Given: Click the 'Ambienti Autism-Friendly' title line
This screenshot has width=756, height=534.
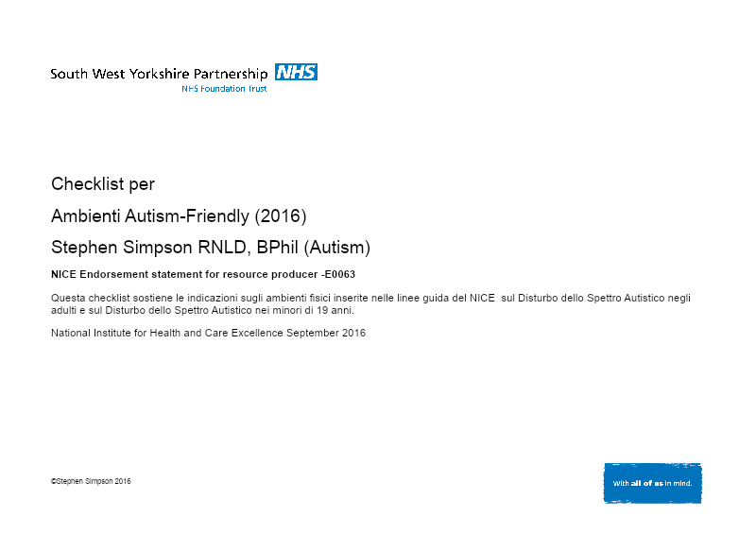Looking at the screenshot, I should (x=151, y=216).
